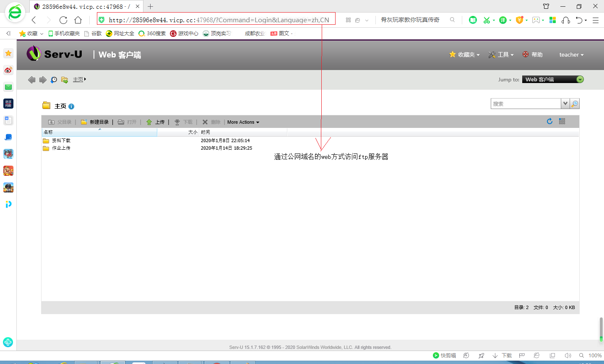
Task: Open the history clock icon in Serv-U
Action: (54, 80)
